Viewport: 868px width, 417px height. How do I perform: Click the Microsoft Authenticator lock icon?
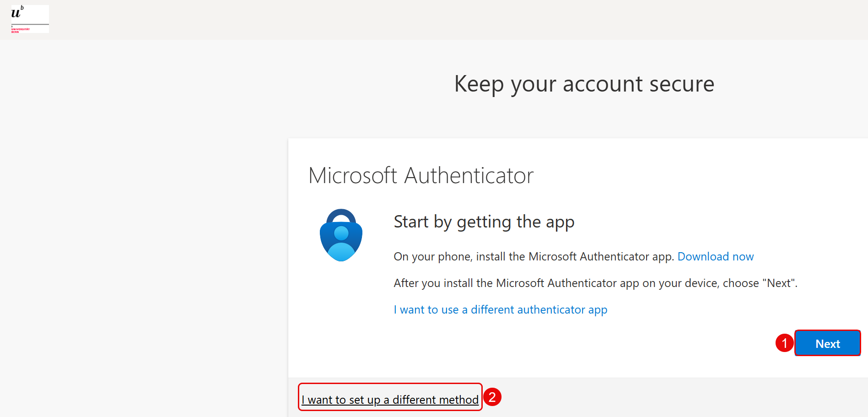341,235
